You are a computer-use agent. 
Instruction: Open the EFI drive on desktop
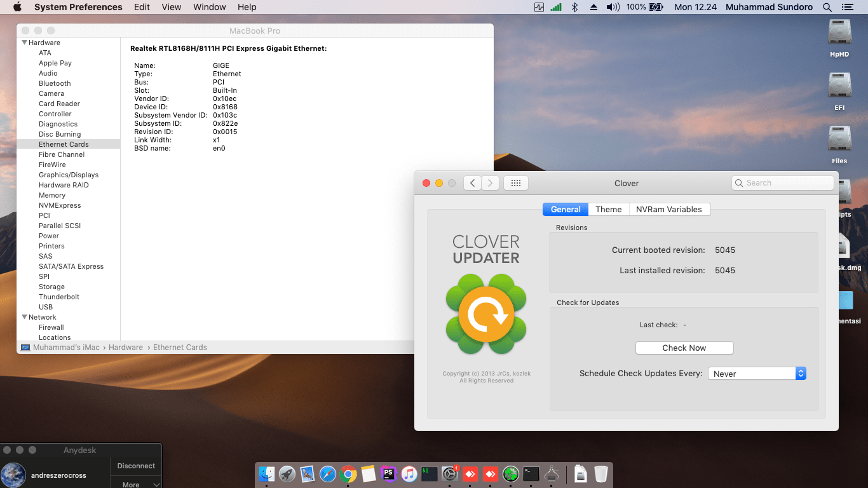839,86
